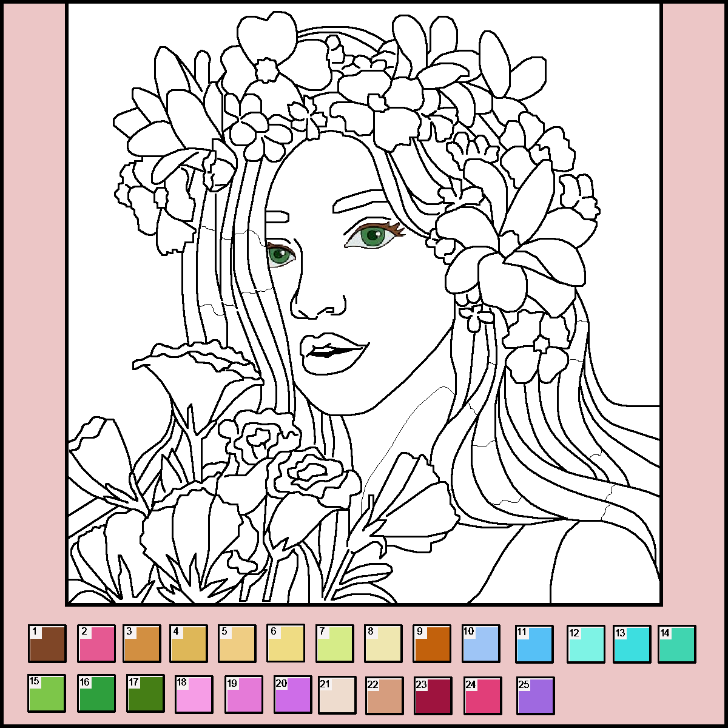
Task: Pick light green swatch number 7
Action: [x=335, y=644]
